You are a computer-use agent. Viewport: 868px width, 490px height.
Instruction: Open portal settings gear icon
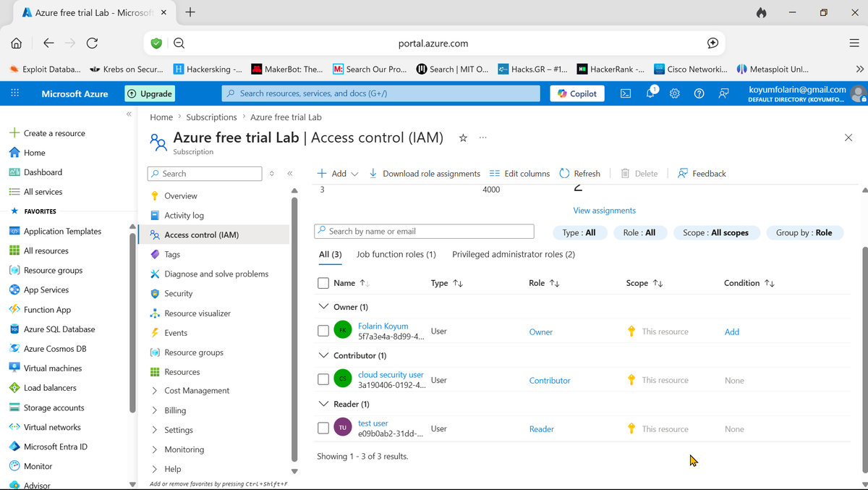pyautogui.click(x=675, y=93)
